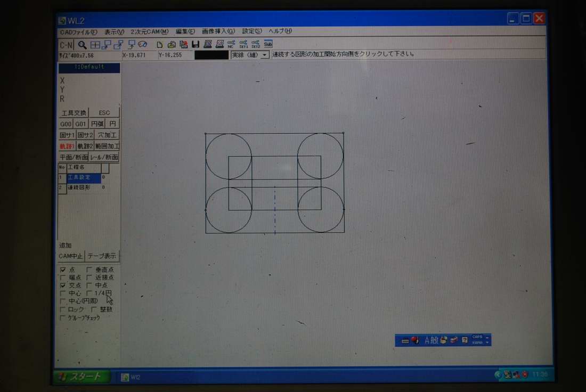
Task: Click the 穴加工 hole machining button
Action: tap(107, 135)
